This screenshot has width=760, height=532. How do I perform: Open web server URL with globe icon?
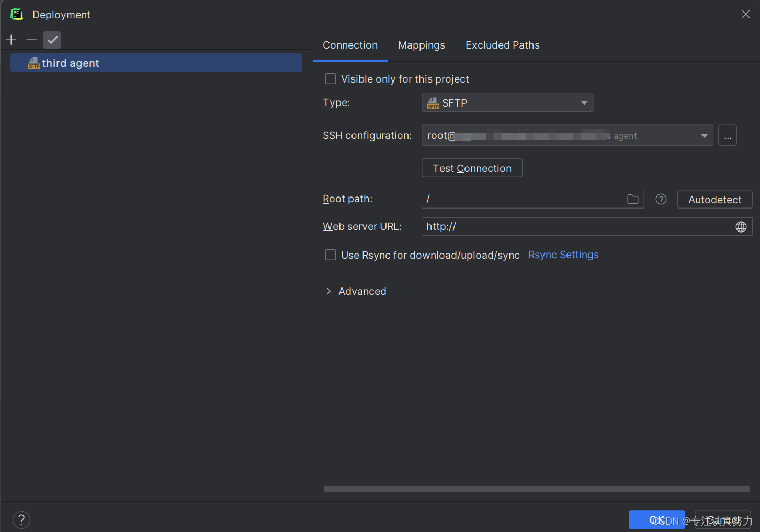coord(741,226)
